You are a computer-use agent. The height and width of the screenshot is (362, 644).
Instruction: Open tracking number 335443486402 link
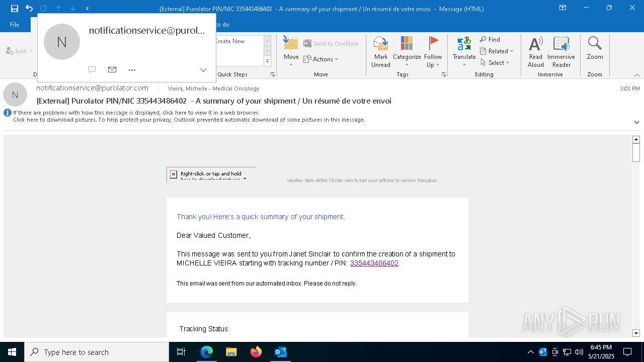[374, 263]
